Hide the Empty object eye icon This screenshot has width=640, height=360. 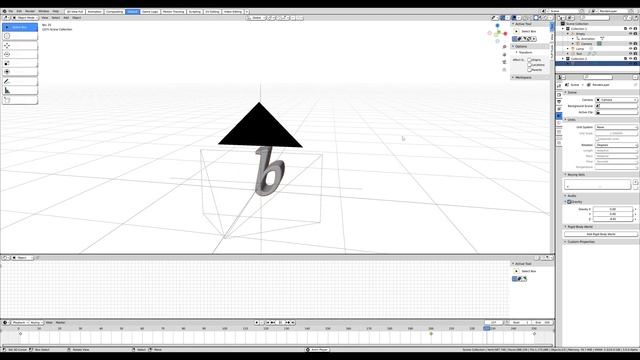630,34
